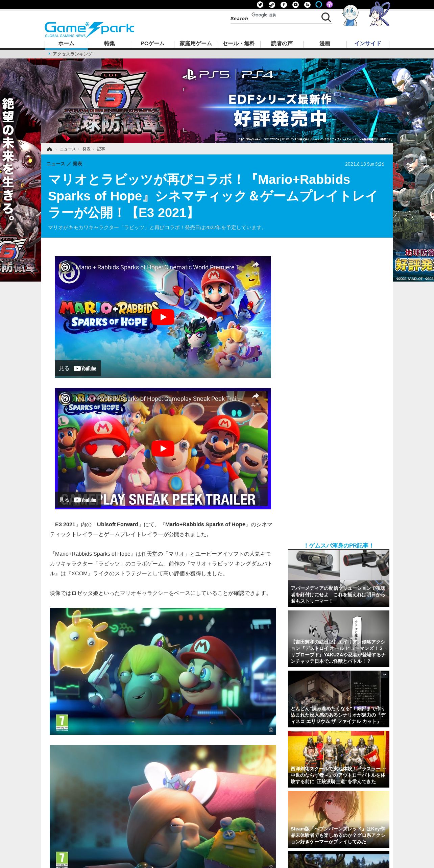Click the ゲムスパ渾身のPR記事 heading
Screen dimensions: 434x868
339,546
